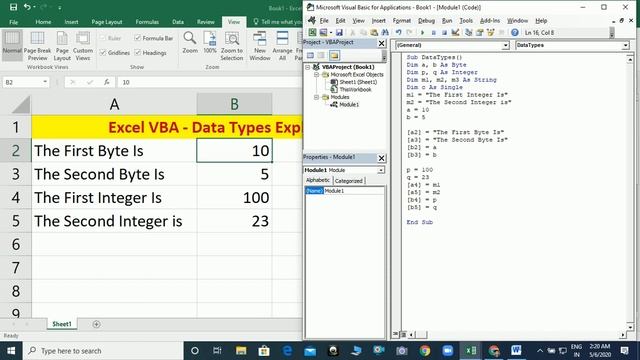640x360 pixels.
Task: Click the Break pause icon in VBA toolbar
Action: pyautogui.click(x=434, y=33)
